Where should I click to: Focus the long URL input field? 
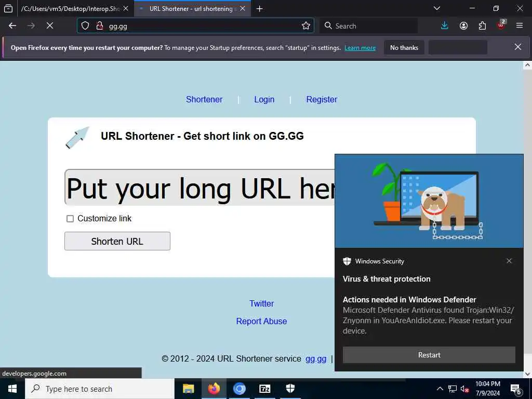[x=200, y=187]
